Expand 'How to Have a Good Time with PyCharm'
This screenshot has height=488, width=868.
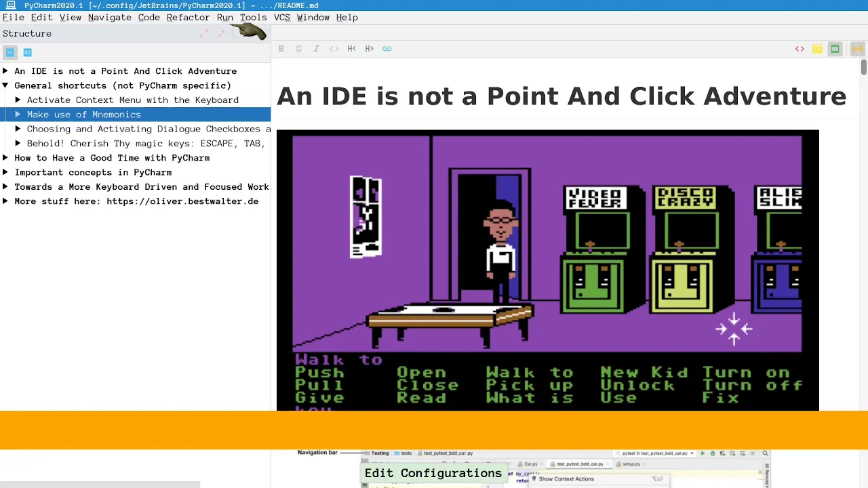[x=5, y=158]
